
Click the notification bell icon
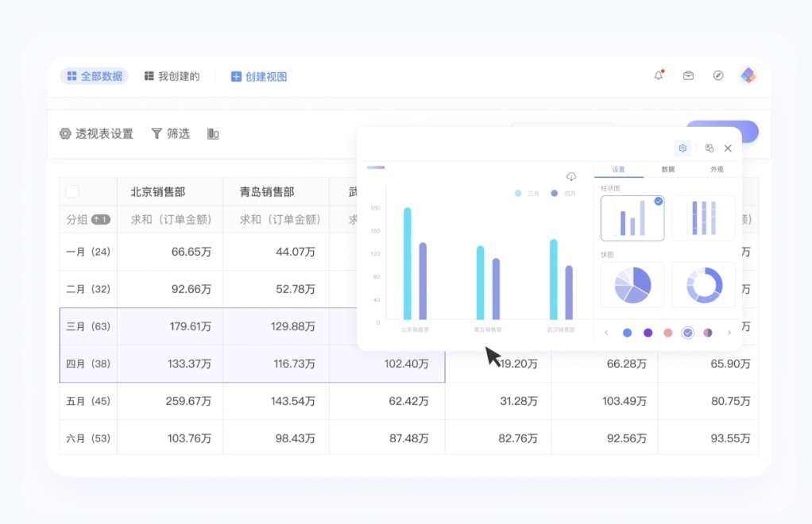tap(659, 75)
